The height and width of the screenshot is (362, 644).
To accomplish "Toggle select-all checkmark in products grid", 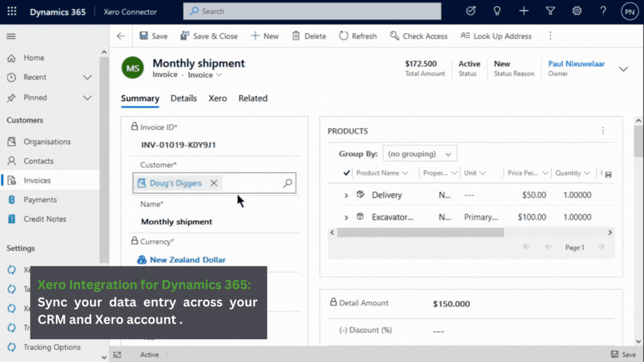I will [x=346, y=173].
